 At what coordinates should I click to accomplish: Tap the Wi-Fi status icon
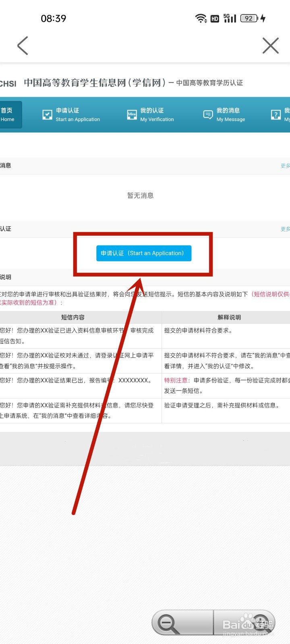coord(201,18)
